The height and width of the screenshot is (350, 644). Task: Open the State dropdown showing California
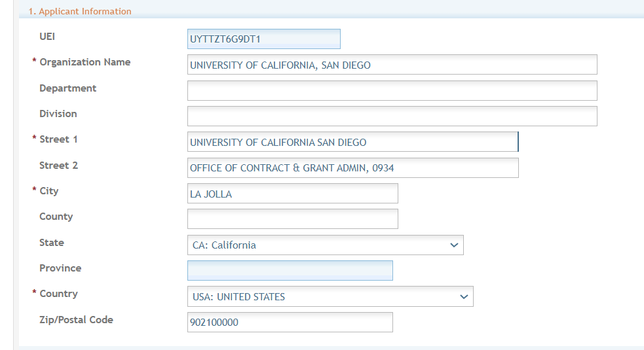pos(325,245)
